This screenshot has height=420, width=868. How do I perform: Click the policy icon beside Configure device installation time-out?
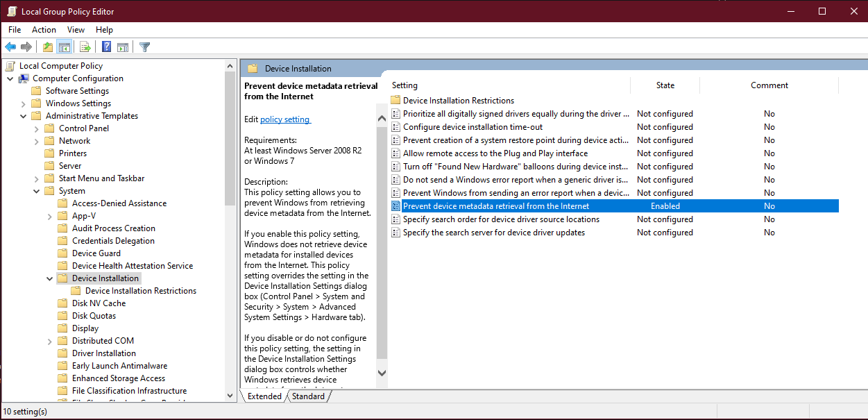[396, 127]
